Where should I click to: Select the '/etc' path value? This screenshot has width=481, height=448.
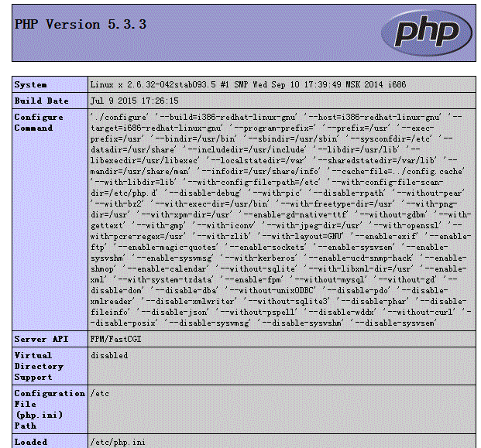point(100,394)
